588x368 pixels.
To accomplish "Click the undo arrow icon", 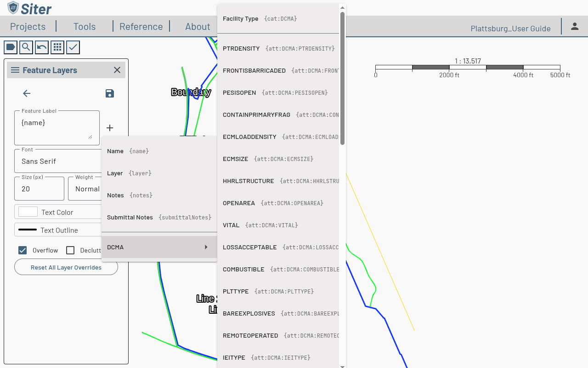I will coord(42,47).
